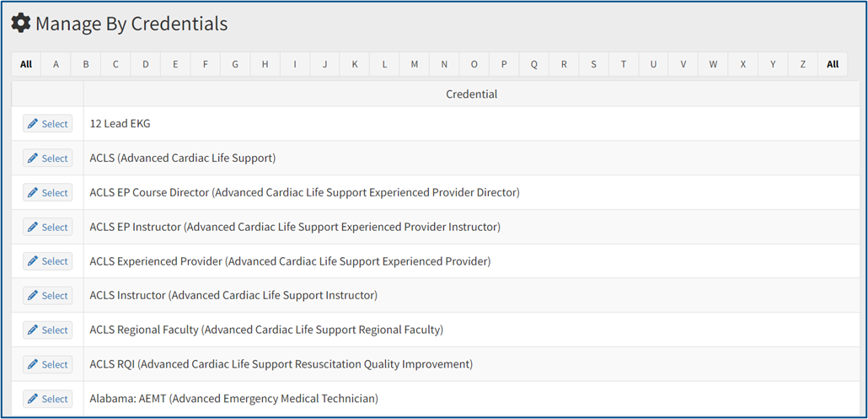Image resolution: width=868 pixels, height=419 pixels.
Task: Click pencil icon on 12 Lead EKG row
Action: [x=33, y=124]
